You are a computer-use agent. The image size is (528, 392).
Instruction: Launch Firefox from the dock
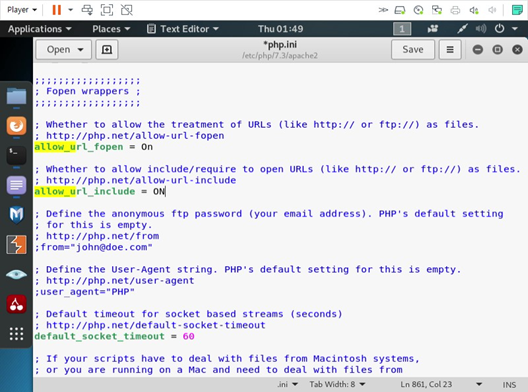pos(16,126)
